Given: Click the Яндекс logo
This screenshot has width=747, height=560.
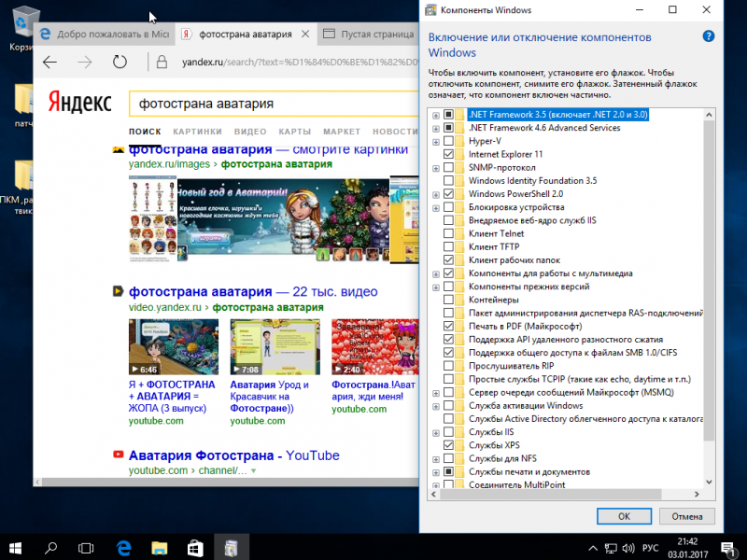Looking at the screenshot, I should [79, 102].
